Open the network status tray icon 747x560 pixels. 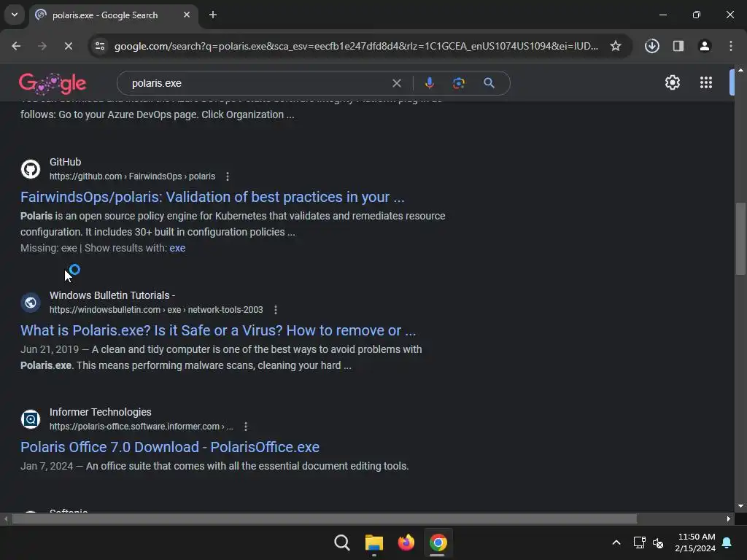pos(639,542)
